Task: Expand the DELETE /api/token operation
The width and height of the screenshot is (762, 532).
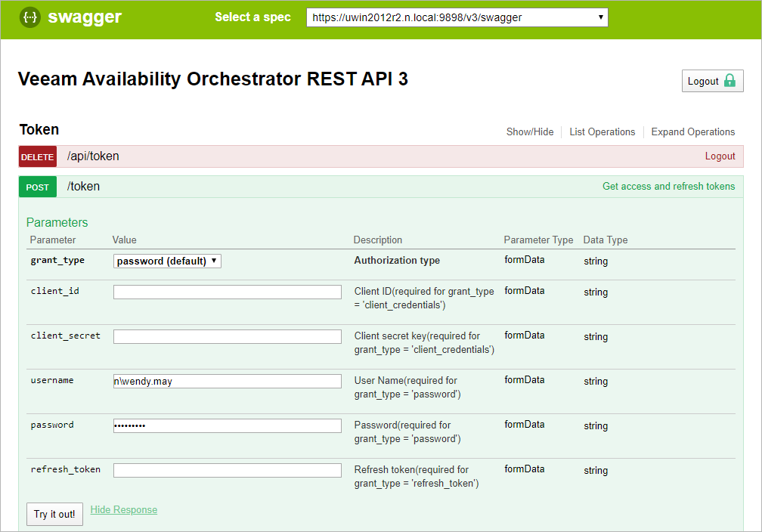Action: point(381,156)
